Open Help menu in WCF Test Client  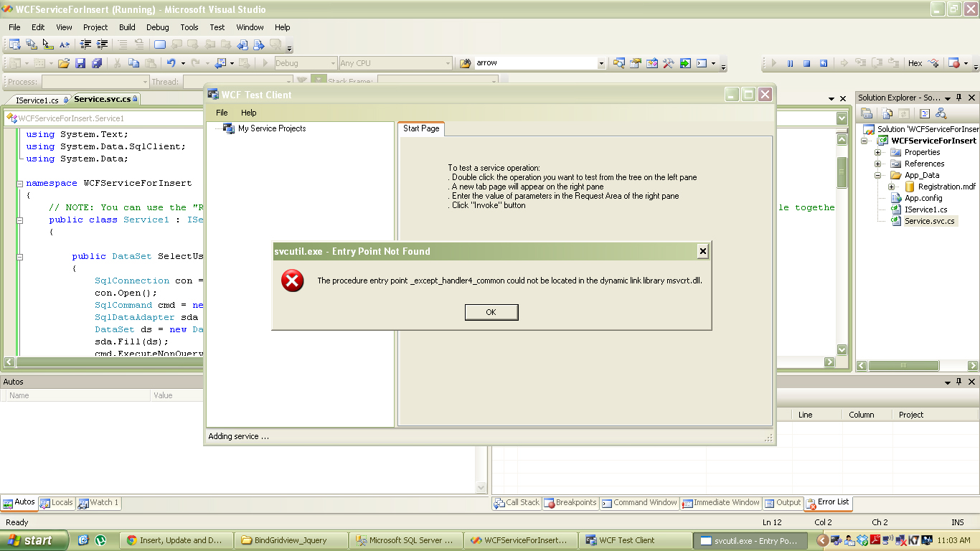(x=249, y=113)
